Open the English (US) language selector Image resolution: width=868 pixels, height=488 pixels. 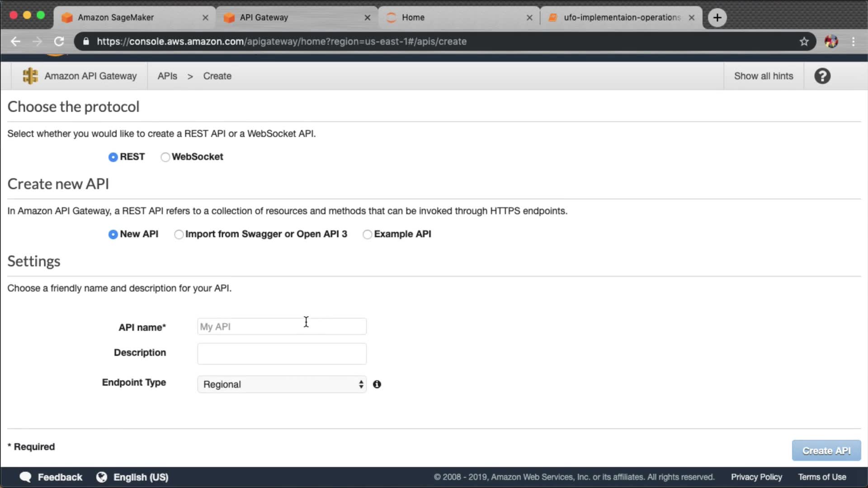click(x=140, y=477)
